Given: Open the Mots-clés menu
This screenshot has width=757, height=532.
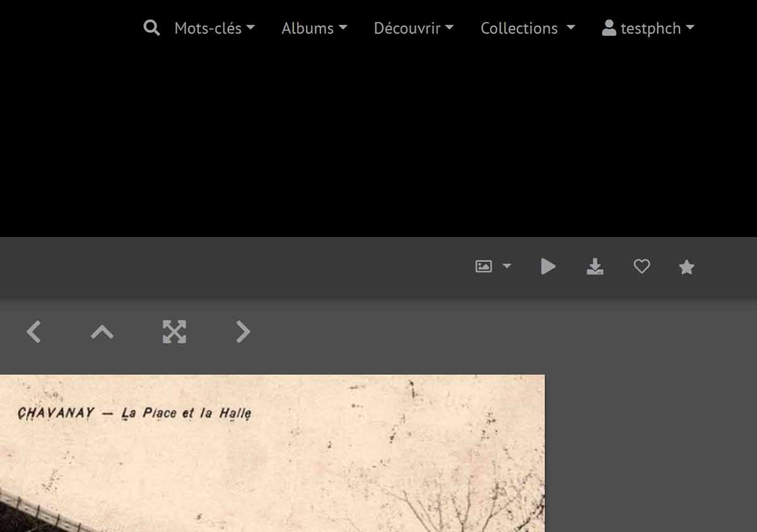Looking at the screenshot, I should [214, 28].
